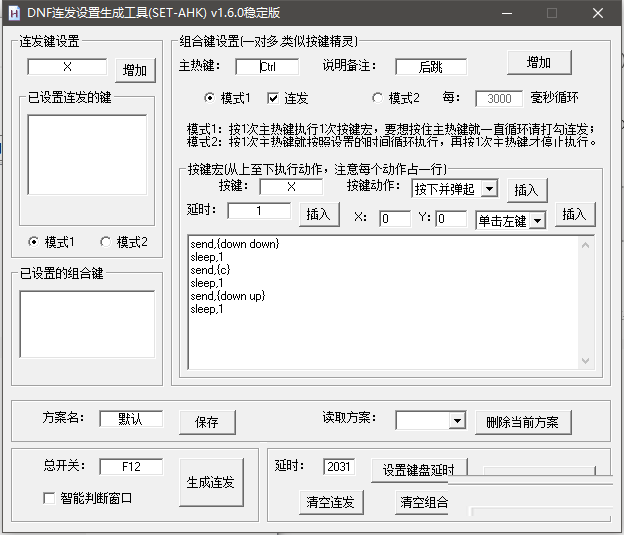Save the scheme with the 保存 button
The height and width of the screenshot is (535, 624).
207,422
